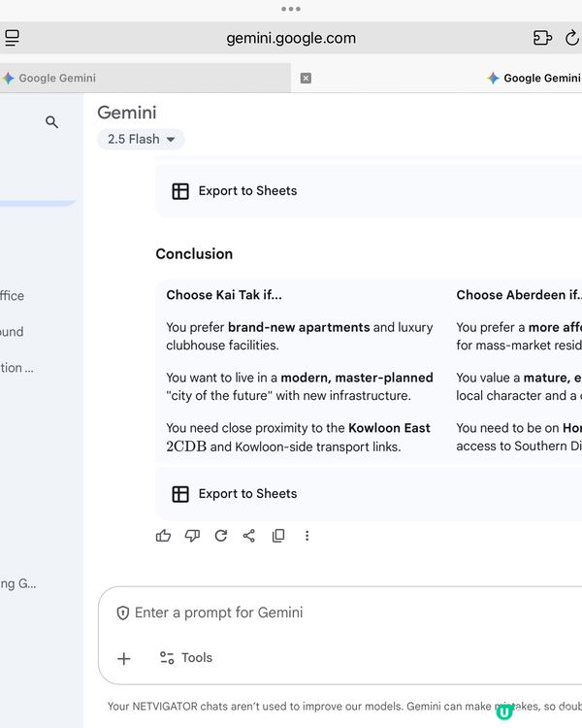Screen dimensions: 582x728
Task: Give the response a thumbs down
Action: pyautogui.click(x=192, y=536)
